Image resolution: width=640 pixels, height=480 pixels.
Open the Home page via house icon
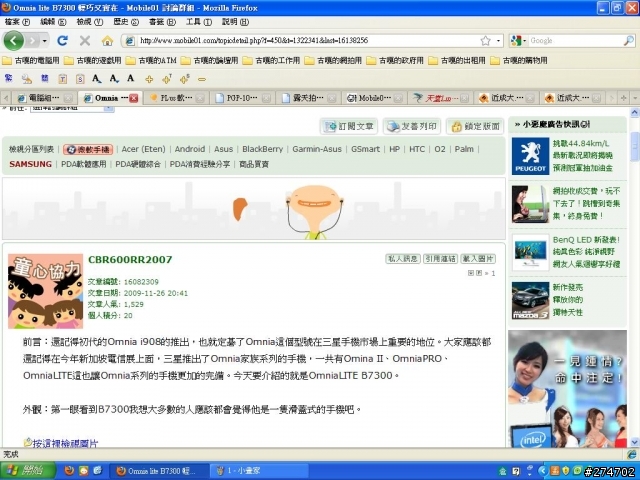click(107, 40)
